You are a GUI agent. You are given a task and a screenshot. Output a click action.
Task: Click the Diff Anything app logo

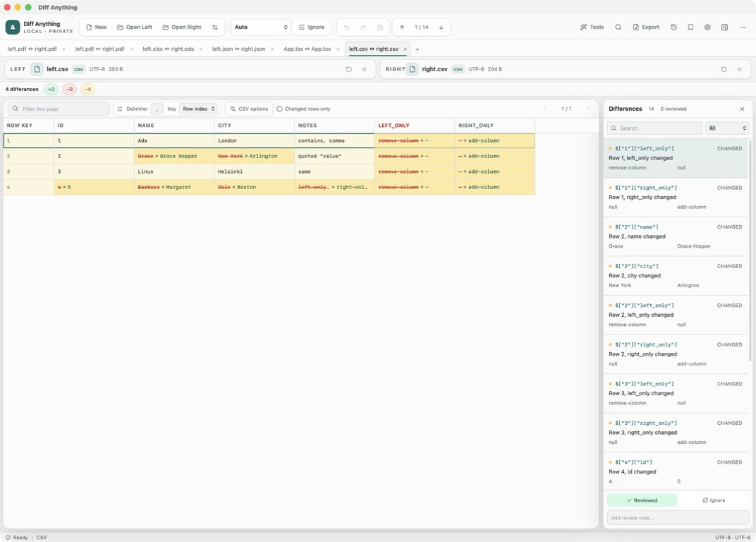(13, 27)
